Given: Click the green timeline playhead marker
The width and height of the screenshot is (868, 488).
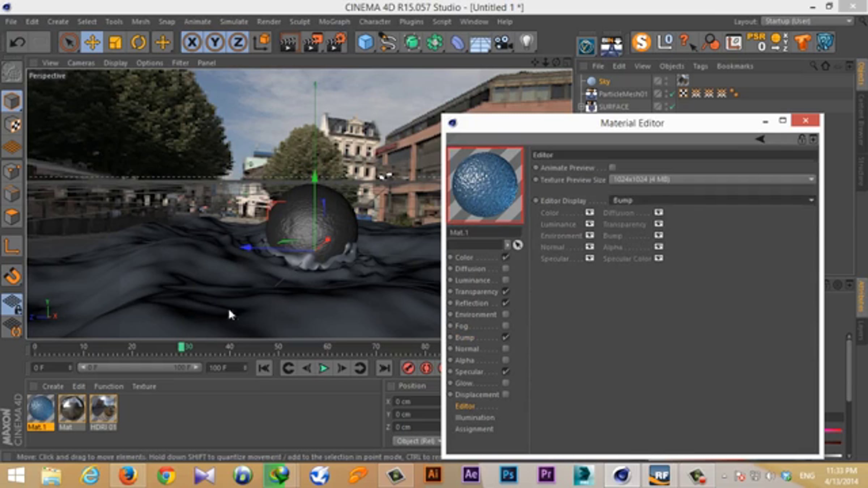Looking at the screenshot, I should pyautogui.click(x=181, y=347).
